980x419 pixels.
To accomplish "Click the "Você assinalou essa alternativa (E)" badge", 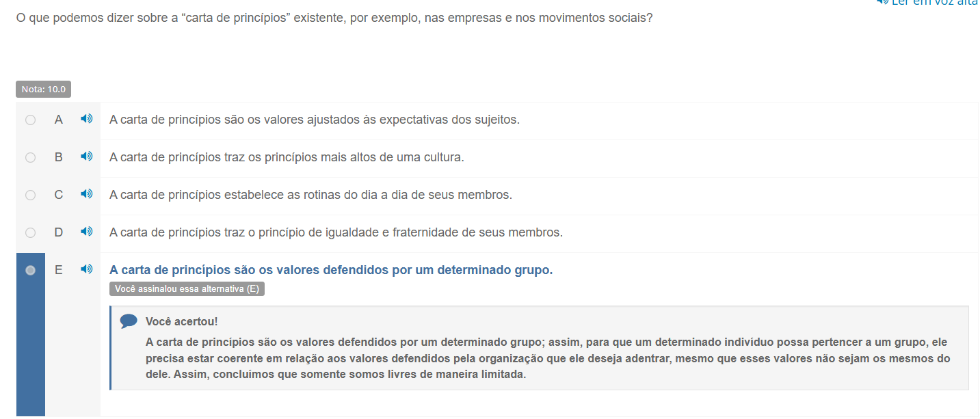I will pyautogui.click(x=187, y=289).
